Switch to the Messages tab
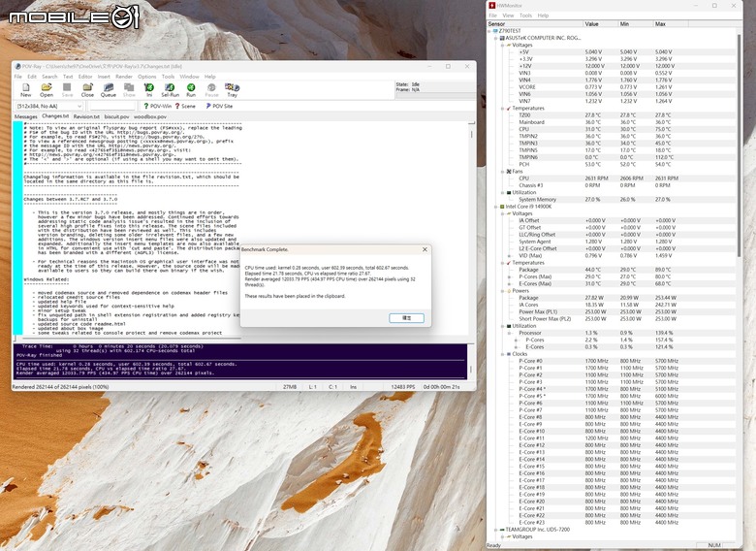This screenshot has height=551, width=756. [x=25, y=116]
